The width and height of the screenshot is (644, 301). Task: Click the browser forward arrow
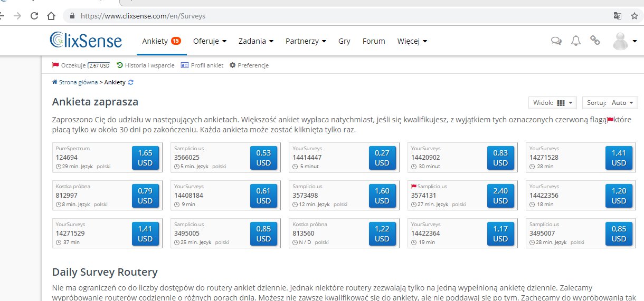click(17, 16)
